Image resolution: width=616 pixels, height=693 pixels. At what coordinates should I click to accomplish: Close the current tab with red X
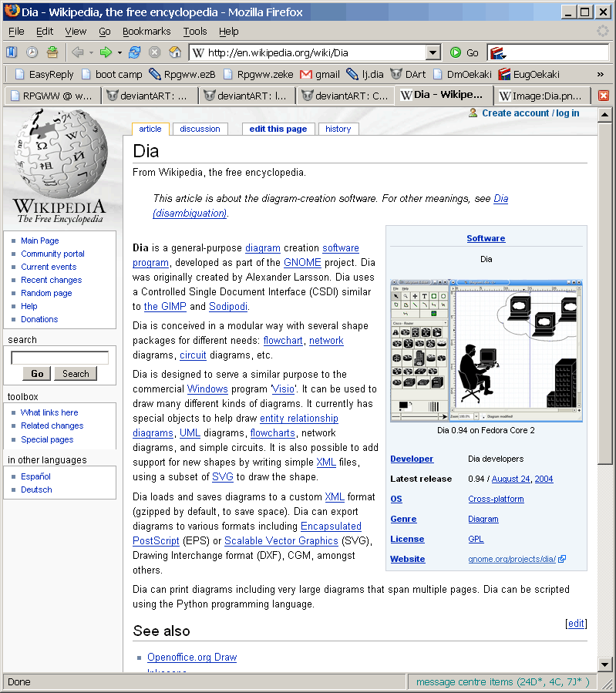coord(603,96)
